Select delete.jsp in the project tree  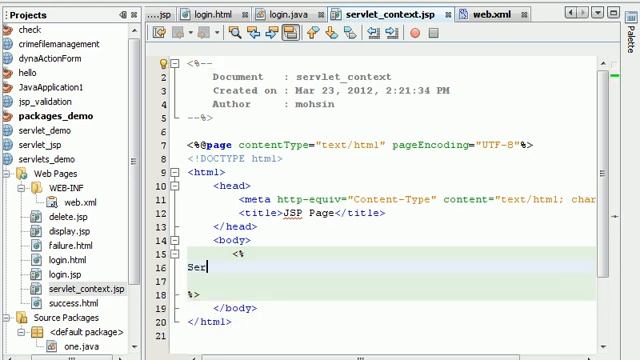tap(68, 217)
